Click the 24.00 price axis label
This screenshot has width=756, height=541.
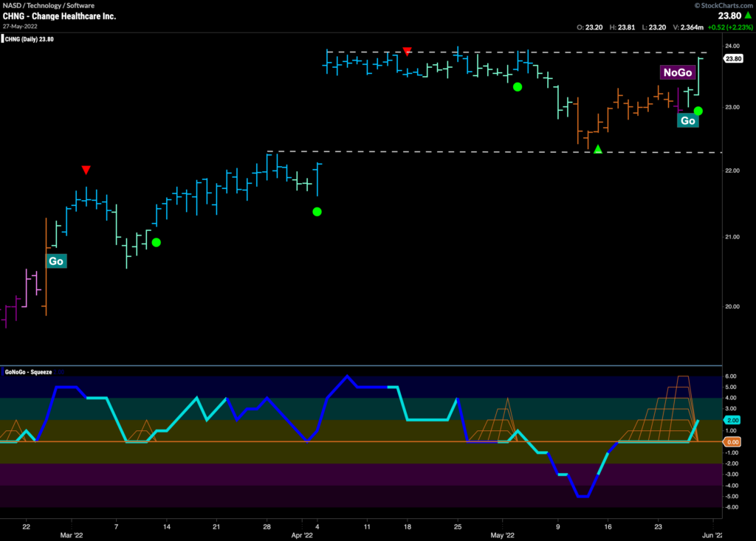point(732,46)
